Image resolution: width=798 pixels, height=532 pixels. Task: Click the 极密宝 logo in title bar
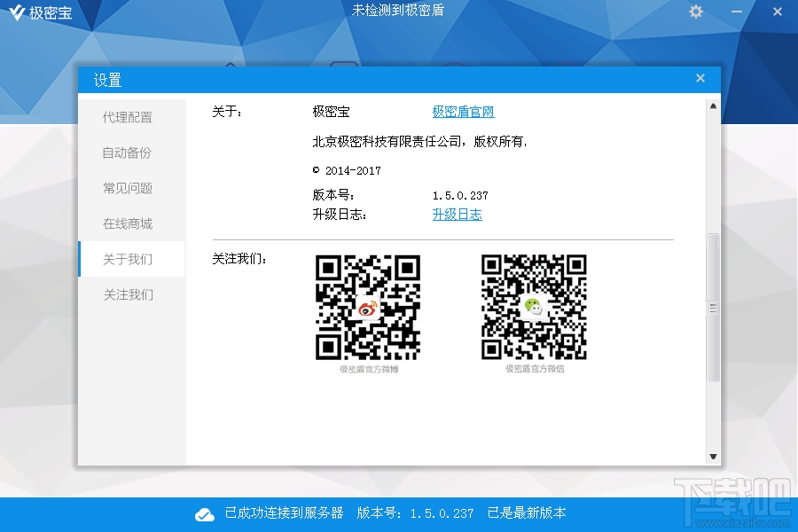tap(41, 12)
